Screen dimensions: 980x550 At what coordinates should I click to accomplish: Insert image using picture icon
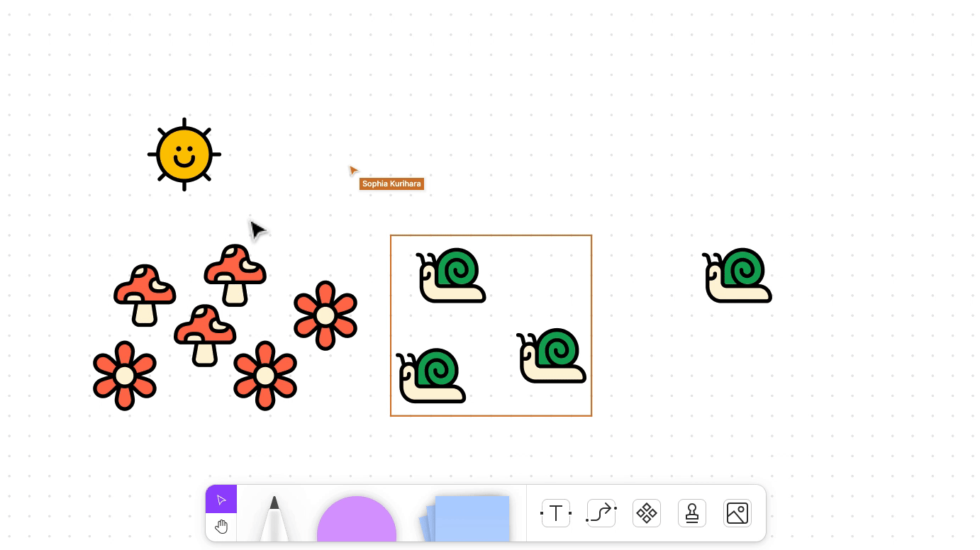tap(737, 513)
